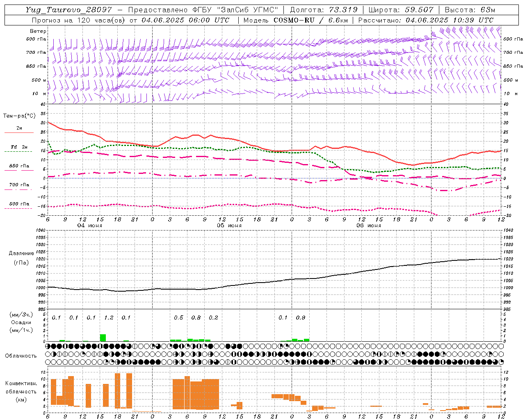Click the 0.2 precipitation amount value
Screen dimensions: 525x420
[213, 317]
